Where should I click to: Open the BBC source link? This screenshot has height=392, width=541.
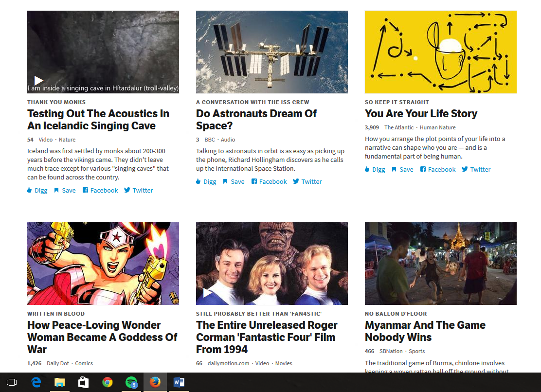click(x=209, y=140)
